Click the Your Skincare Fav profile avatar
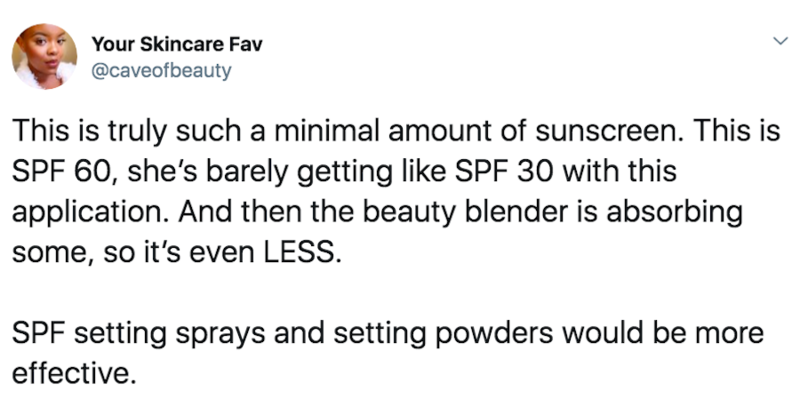Viewport: 800px width, 399px height. [44, 56]
